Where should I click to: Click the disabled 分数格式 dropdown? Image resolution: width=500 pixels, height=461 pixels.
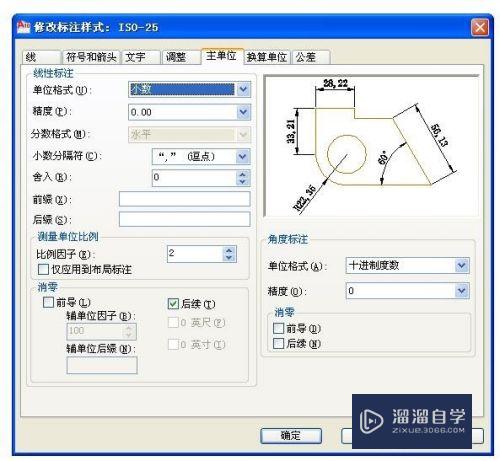pyautogui.click(x=189, y=134)
